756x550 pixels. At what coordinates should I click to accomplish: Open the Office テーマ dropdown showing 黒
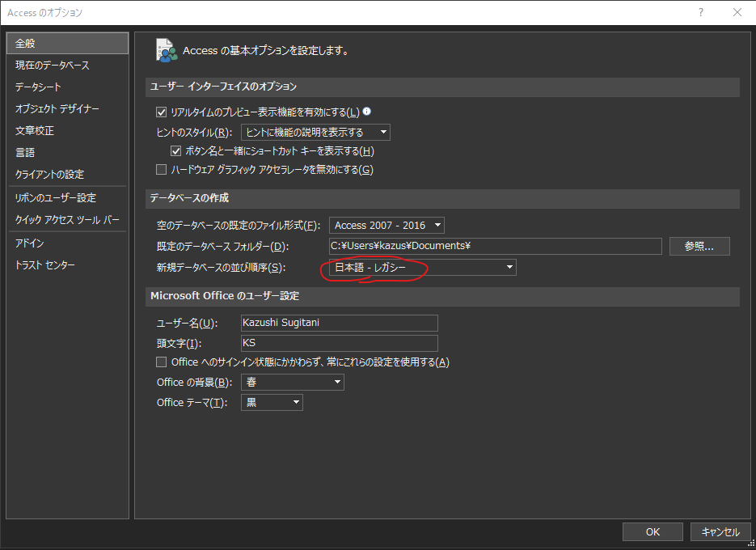click(x=272, y=402)
